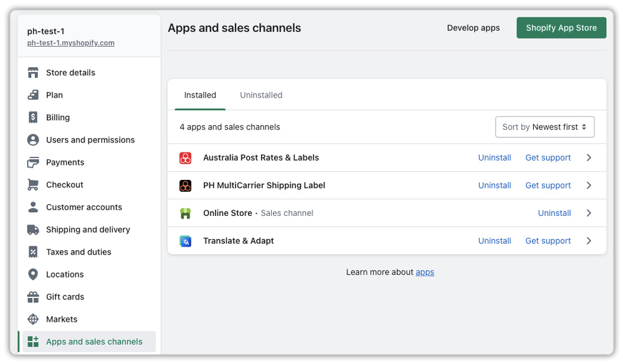Click the Checkout cart icon
This screenshot has width=623, height=364.
(x=33, y=185)
